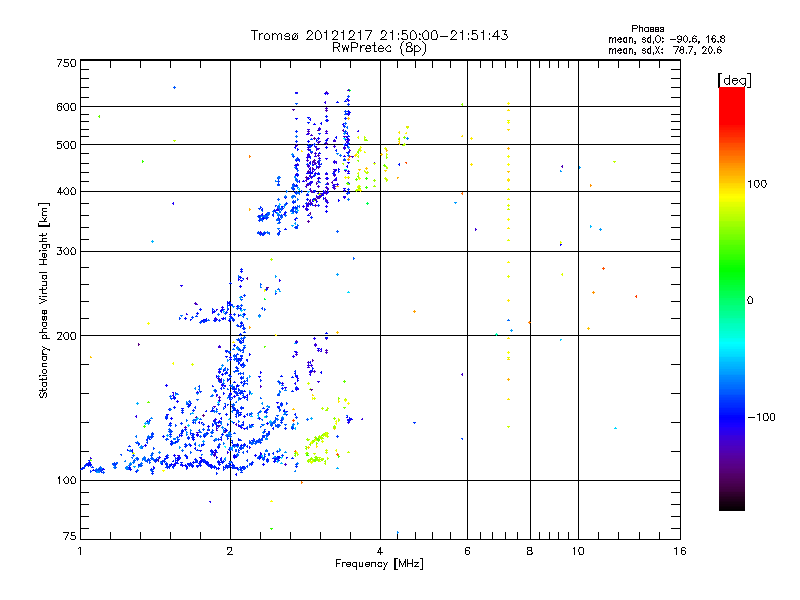This screenshot has width=800, height=600.
Task: Click the y-axis '750' tick label
Action: (x=66, y=63)
